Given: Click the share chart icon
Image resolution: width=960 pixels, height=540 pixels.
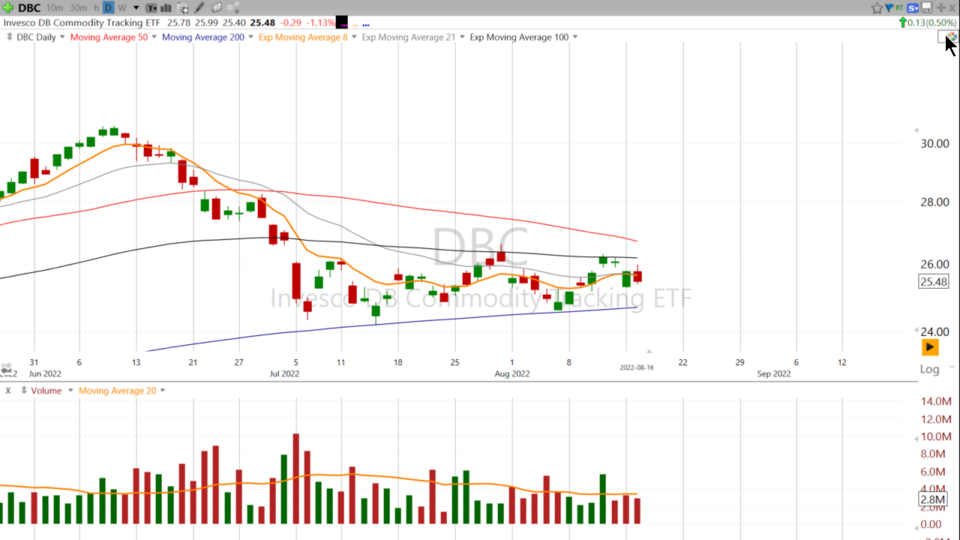Looking at the screenshot, I should point(234,8).
